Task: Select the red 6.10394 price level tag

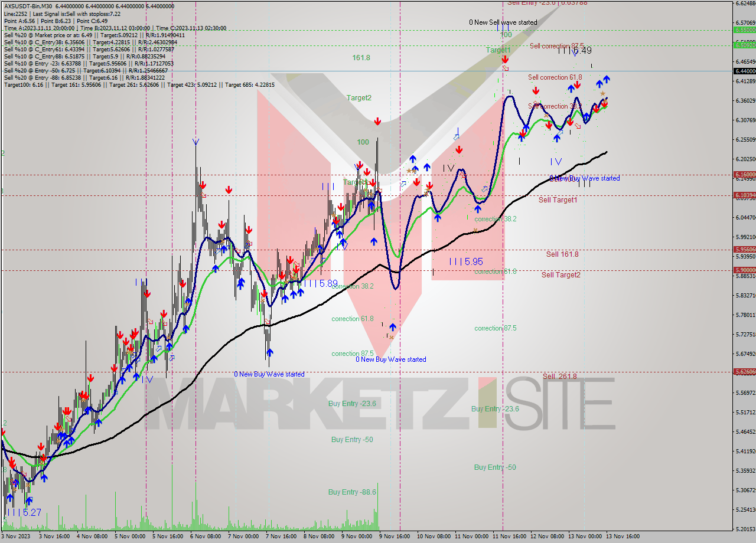Action: tap(744, 195)
